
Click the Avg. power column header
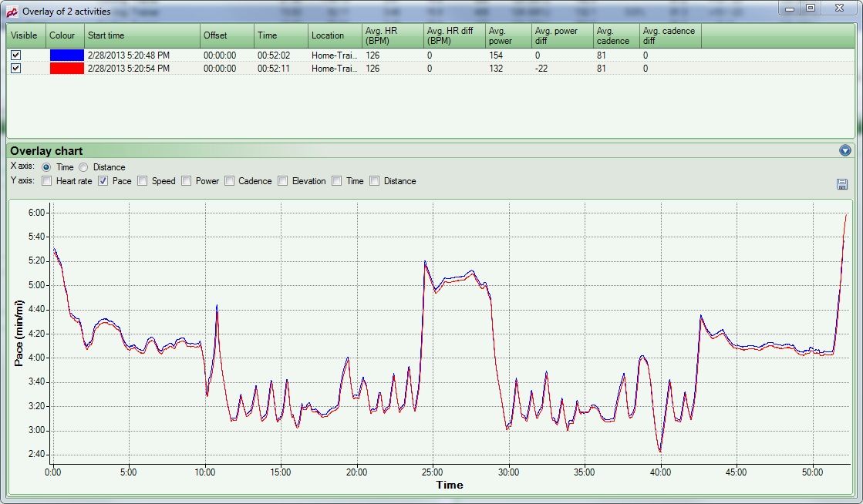click(x=507, y=35)
